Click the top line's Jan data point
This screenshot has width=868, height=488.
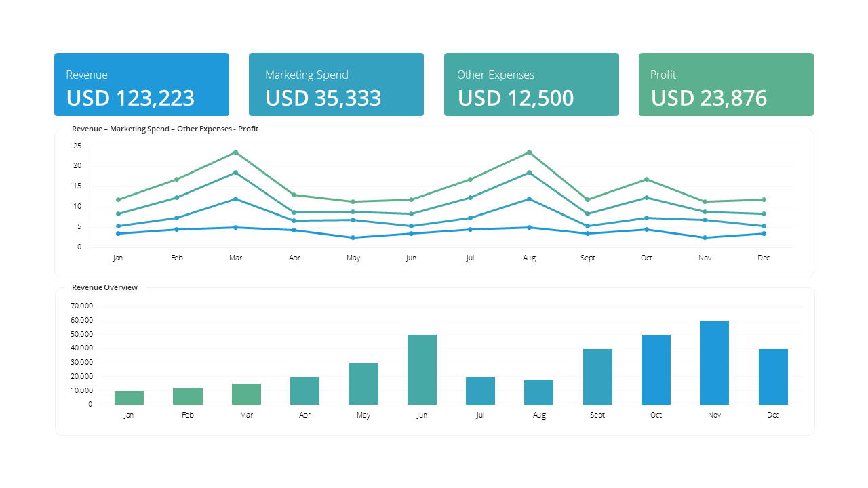coord(118,199)
